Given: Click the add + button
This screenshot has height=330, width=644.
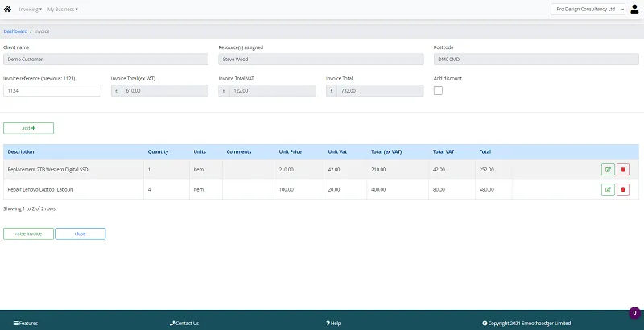Looking at the screenshot, I should coord(28,128).
